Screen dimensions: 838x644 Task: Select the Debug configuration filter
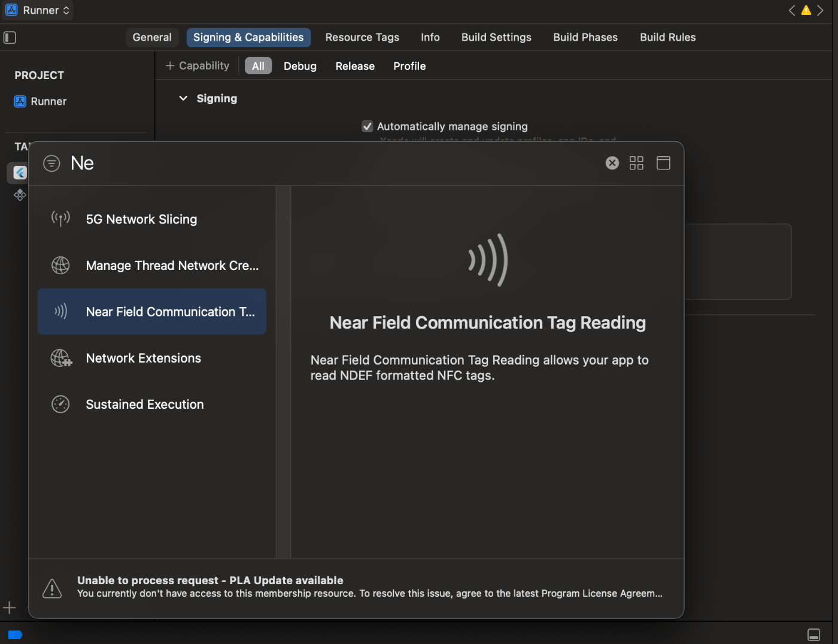[300, 66]
